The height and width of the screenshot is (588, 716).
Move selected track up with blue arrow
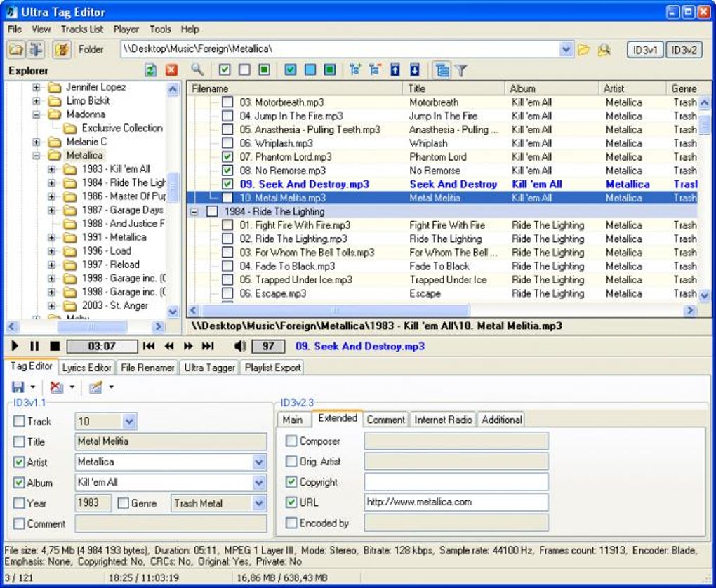coord(397,69)
